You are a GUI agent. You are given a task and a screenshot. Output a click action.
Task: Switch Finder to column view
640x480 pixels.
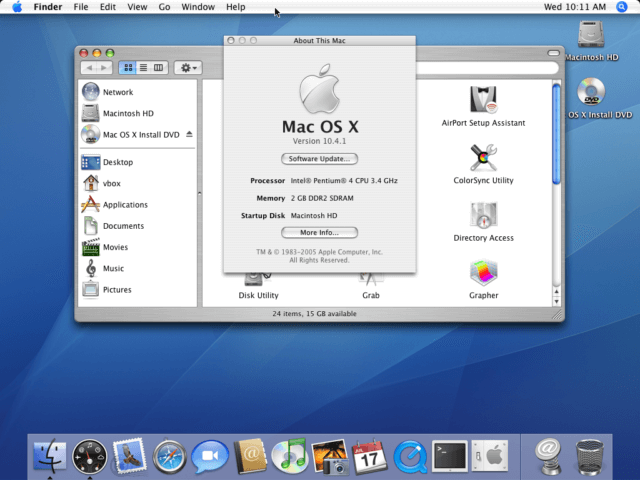pos(158,68)
